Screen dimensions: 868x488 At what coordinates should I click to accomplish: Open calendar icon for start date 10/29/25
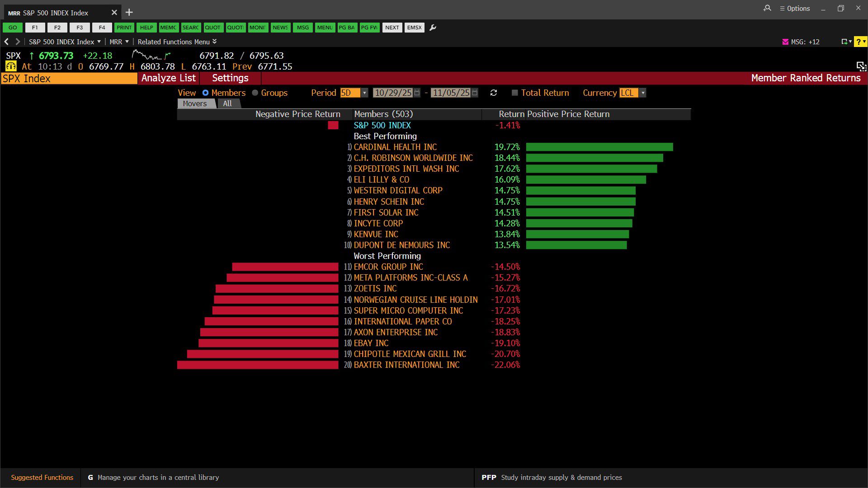tap(417, 93)
